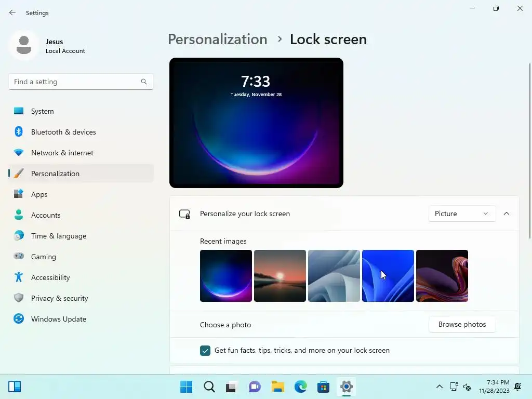Go to Privacy & security
The width and height of the screenshot is (532, 399).
81,298
